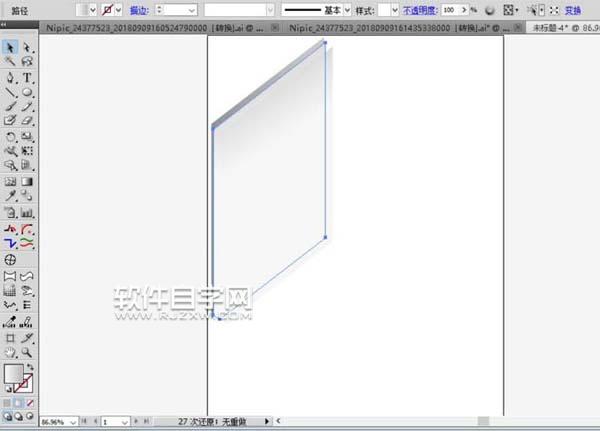Open the status bar flyout arrow
The width and height of the screenshot is (600, 431).
click(x=267, y=421)
